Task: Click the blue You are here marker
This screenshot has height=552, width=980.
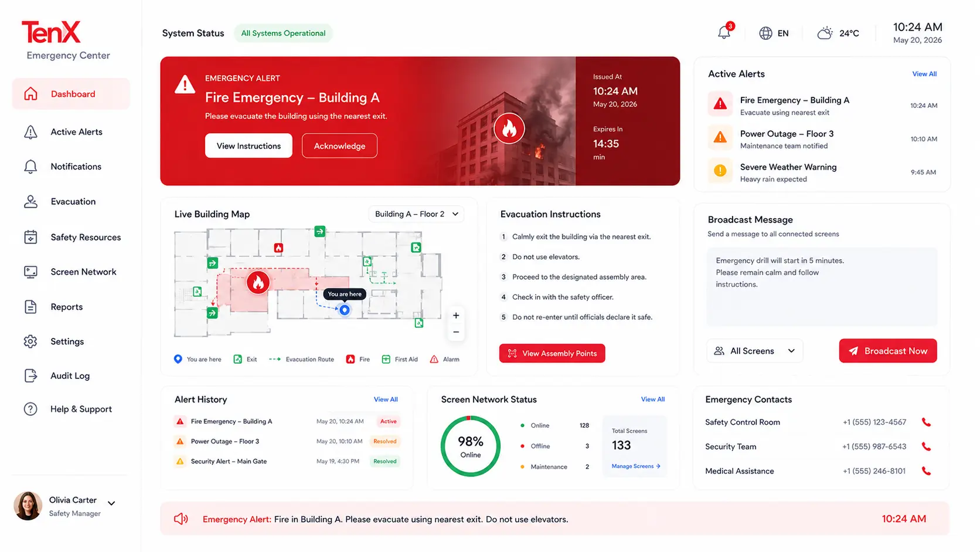Action: 345,310
